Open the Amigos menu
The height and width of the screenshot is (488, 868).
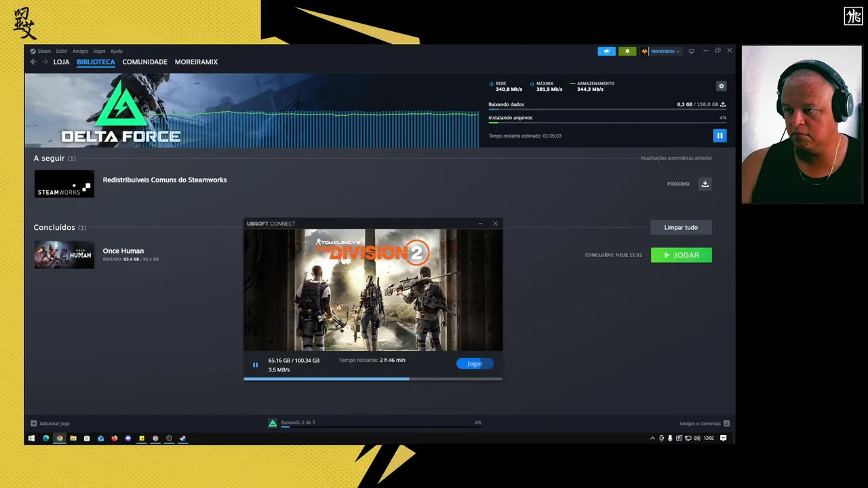click(x=80, y=51)
